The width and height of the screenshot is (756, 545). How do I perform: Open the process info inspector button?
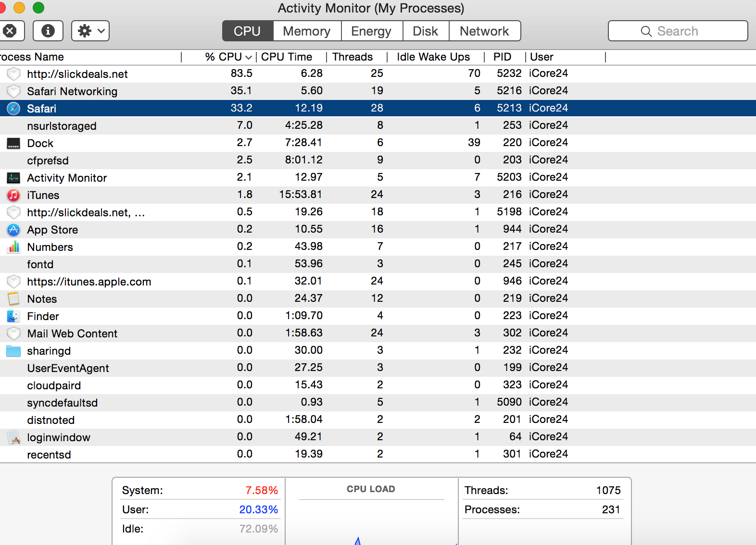(48, 31)
